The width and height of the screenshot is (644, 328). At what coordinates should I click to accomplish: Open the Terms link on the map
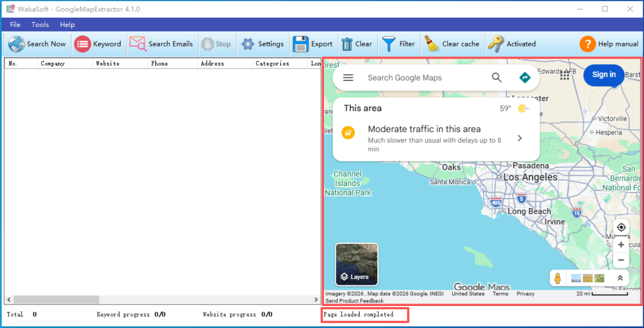500,293
